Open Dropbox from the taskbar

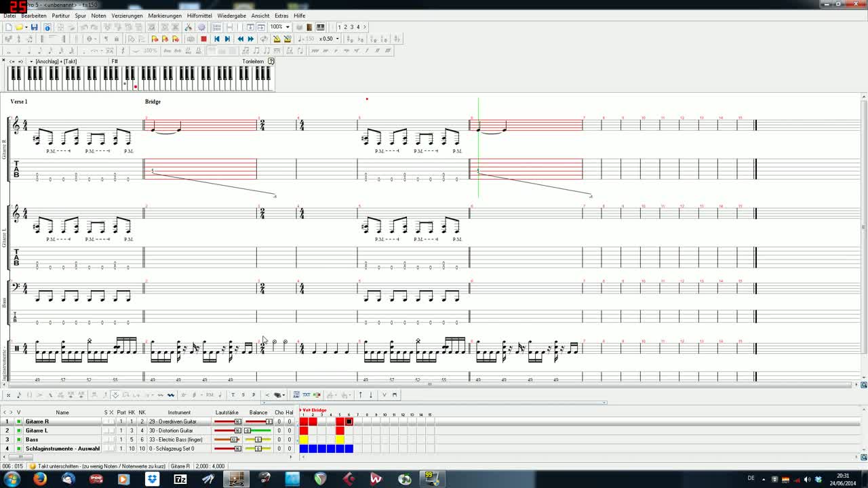click(x=153, y=479)
